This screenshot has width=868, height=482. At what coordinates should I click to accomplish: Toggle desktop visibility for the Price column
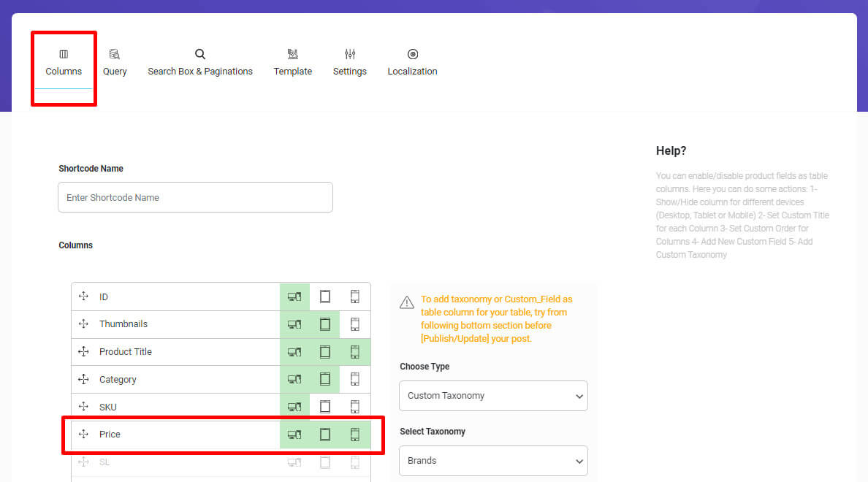click(x=294, y=434)
